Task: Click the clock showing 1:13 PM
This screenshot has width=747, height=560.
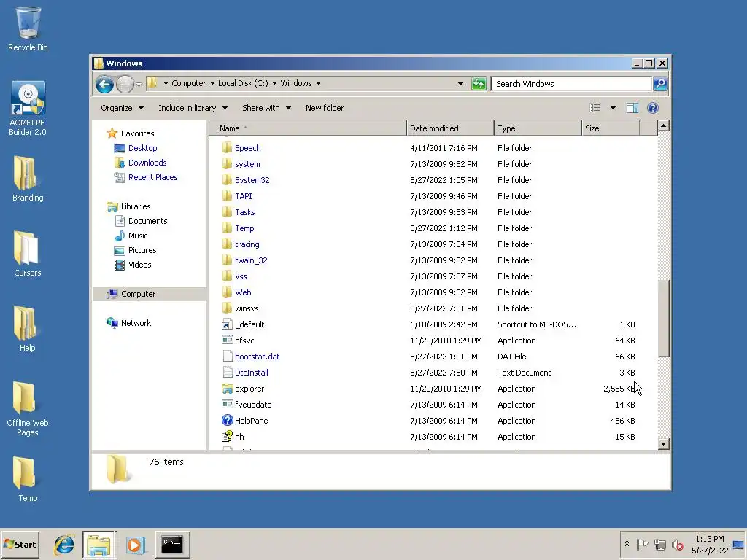Action: [x=709, y=539]
